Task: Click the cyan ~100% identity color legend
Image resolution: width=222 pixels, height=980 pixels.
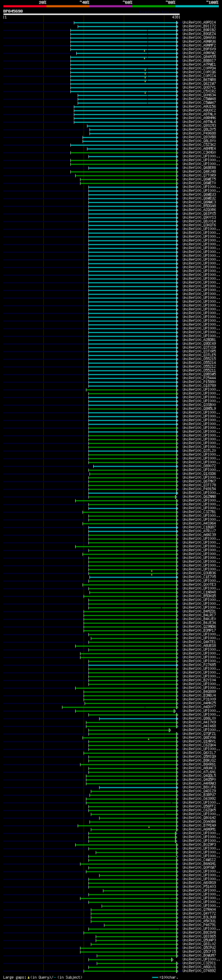Action: coord(197,6)
